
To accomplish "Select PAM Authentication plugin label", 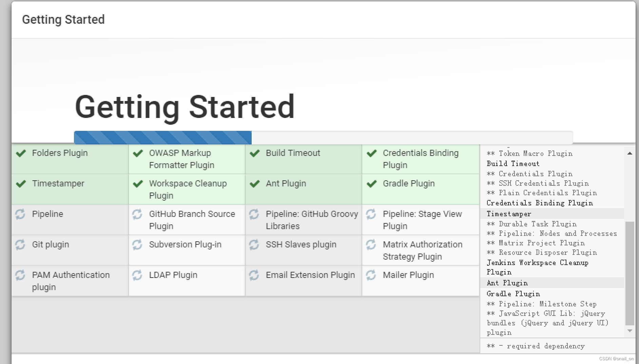I will [71, 281].
